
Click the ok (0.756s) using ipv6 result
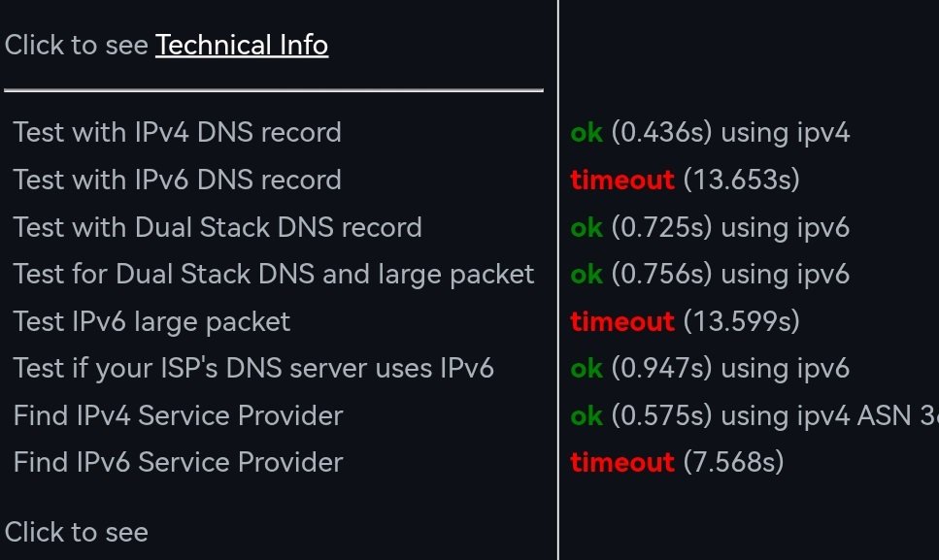(x=710, y=275)
